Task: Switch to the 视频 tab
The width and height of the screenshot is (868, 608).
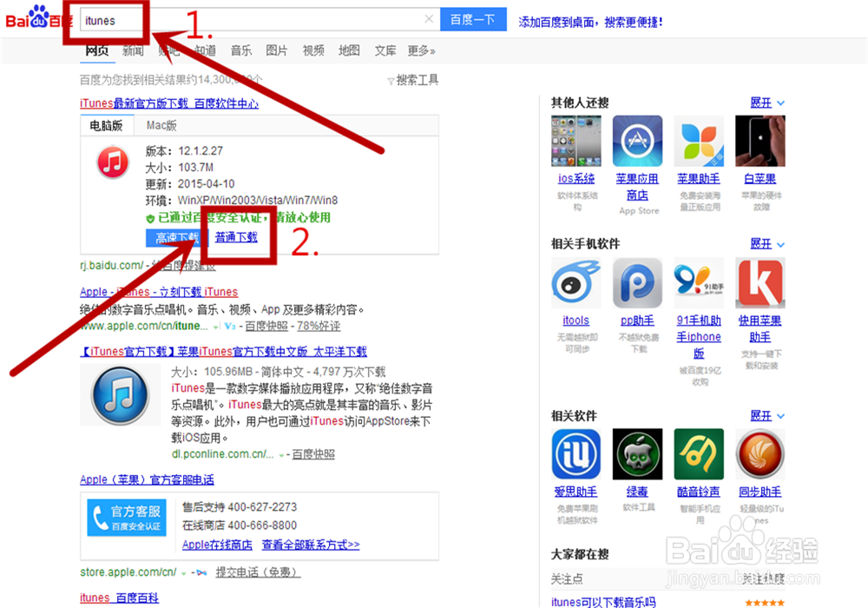Action: coord(313,50)
